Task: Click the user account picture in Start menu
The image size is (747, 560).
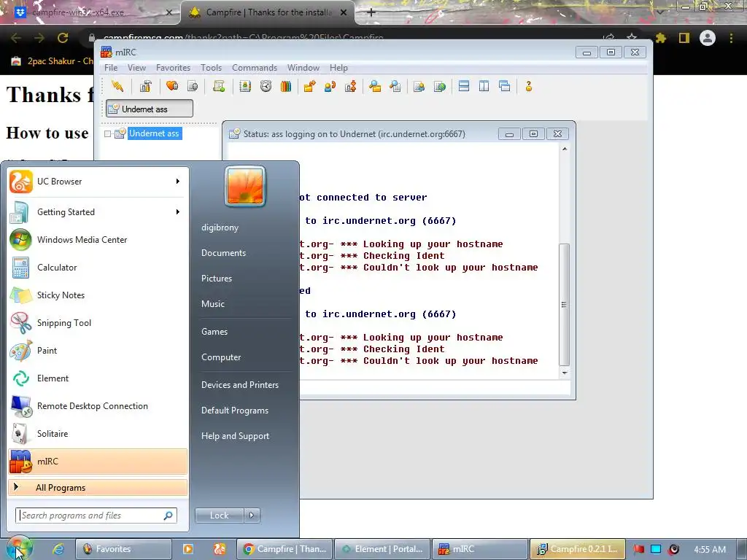Action: [x=245, y=186]
